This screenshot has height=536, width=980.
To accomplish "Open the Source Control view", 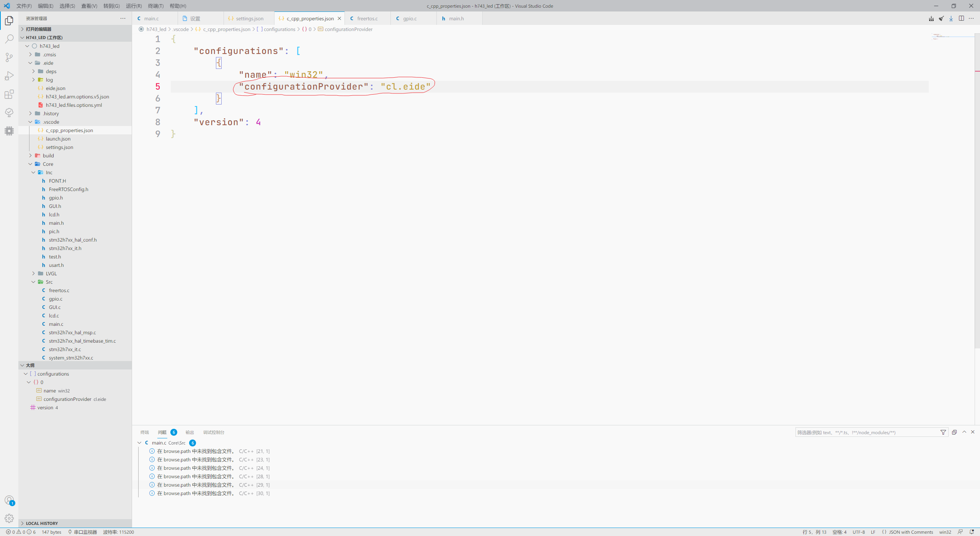I will (9, 57).
